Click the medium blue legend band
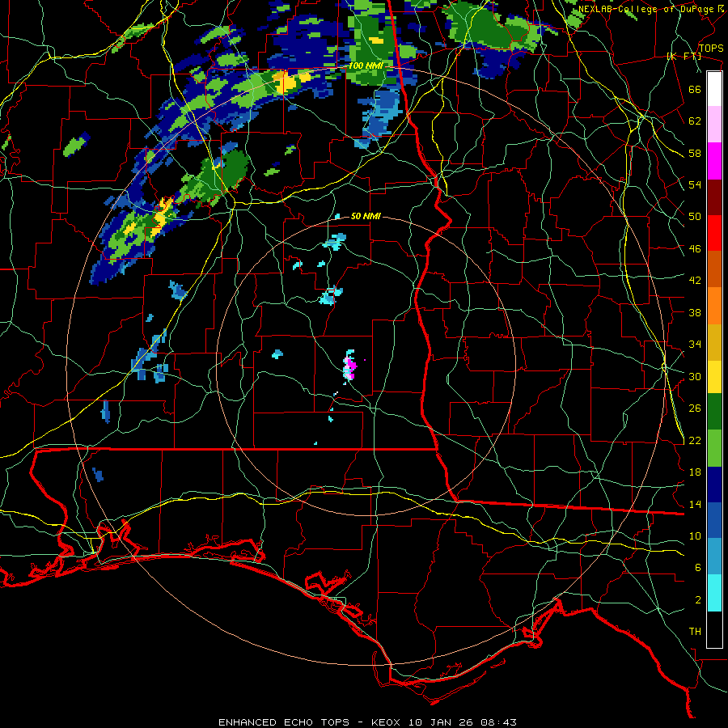Image resolution: width=728 pixels, height=728 pixels. click(x=714, y=521)
